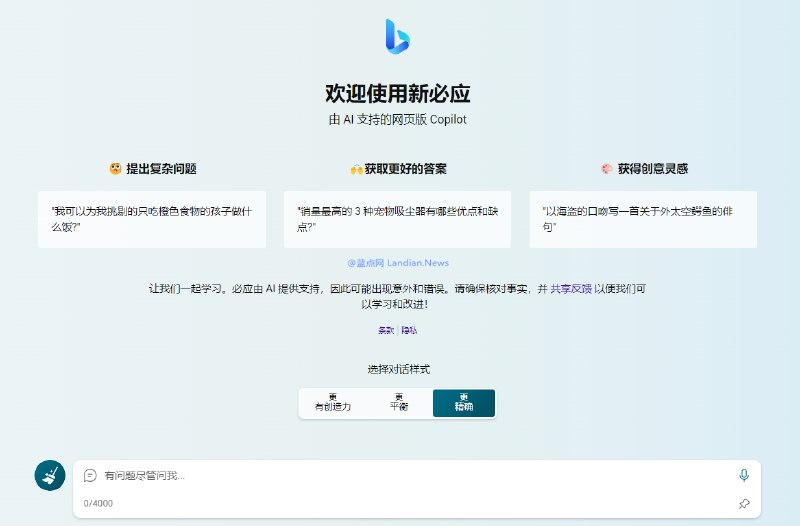
Task: Click the pin icon in input box
Action: [x=744, y=504]
